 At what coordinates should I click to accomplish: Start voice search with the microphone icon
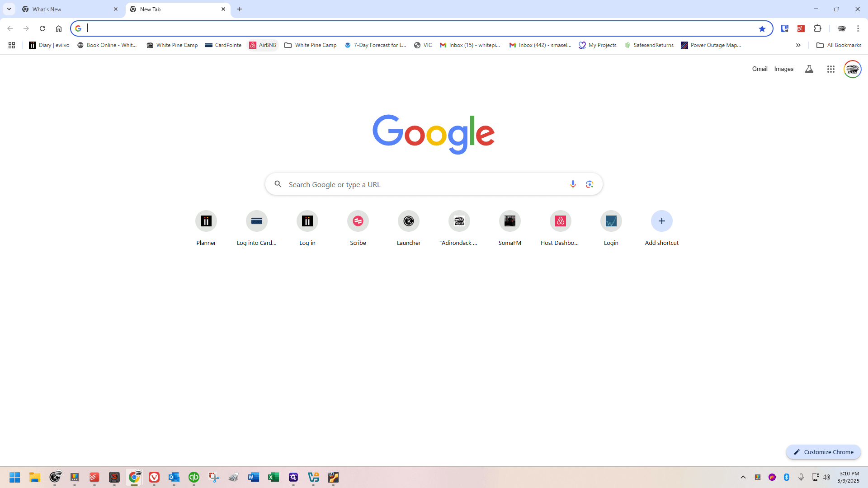573,184
